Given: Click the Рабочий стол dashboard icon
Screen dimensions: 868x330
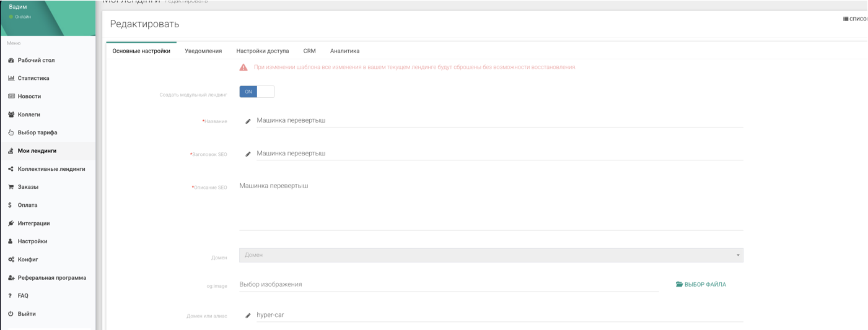Looking at the screenshot, I should 11,61.
